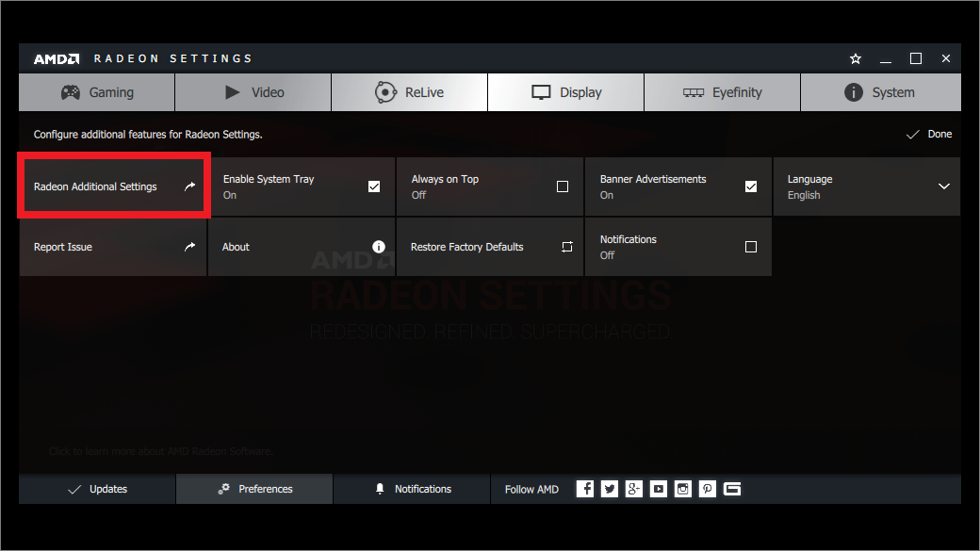Open AMD Instagram icon
The width and height of the screenshot is (980, 551).
pyautogui.click(x=682, y=489)
